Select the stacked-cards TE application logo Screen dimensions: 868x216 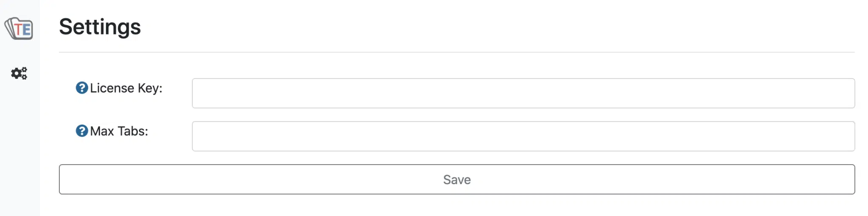point(19,28)
